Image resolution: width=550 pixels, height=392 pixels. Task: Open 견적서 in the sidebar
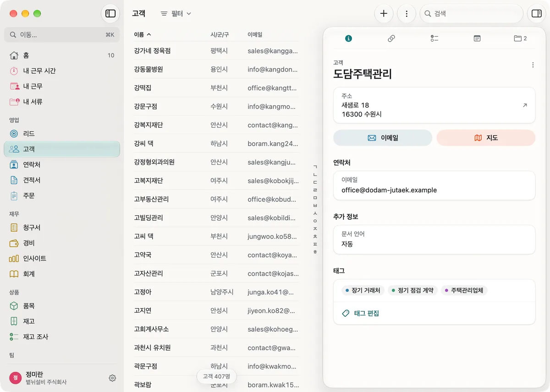[62, 180]
